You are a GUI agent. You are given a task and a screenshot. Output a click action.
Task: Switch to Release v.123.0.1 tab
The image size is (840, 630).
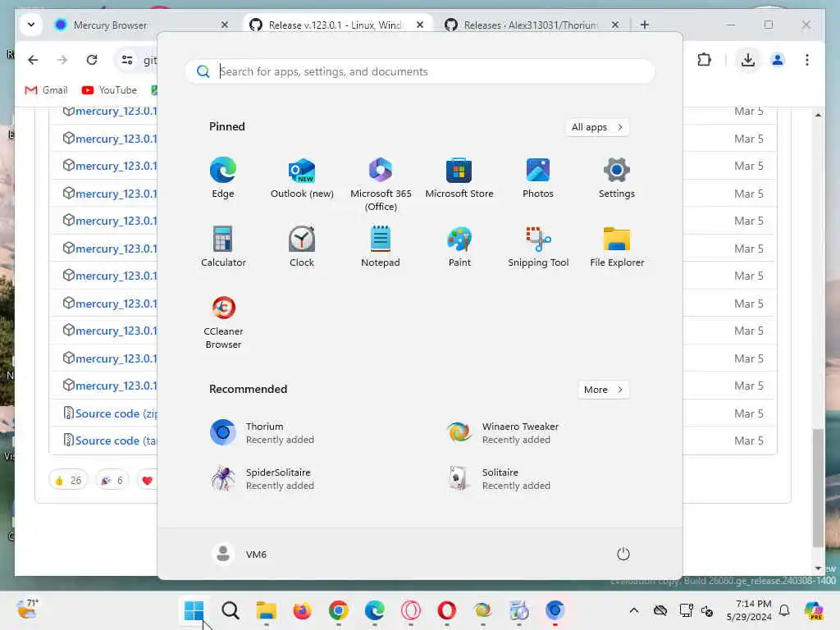[x=336, y=25]
